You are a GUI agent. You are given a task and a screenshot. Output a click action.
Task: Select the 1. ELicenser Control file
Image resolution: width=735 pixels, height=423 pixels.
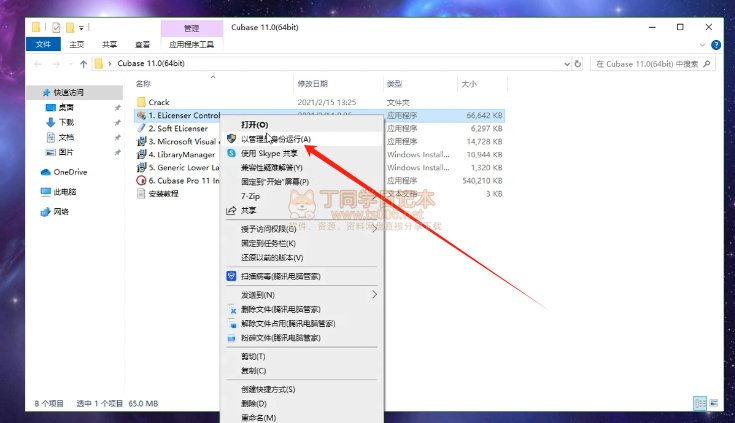tap(184, 115)
